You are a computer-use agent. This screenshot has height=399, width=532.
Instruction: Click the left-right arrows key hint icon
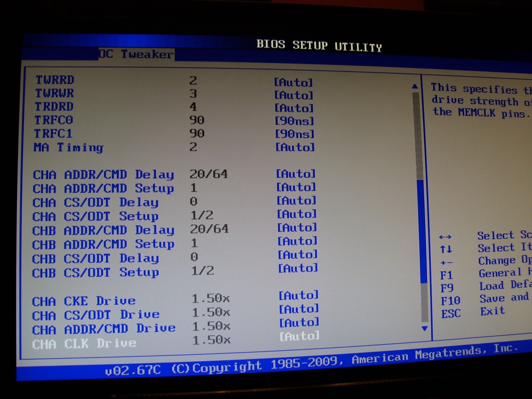[x=445, y=237]
